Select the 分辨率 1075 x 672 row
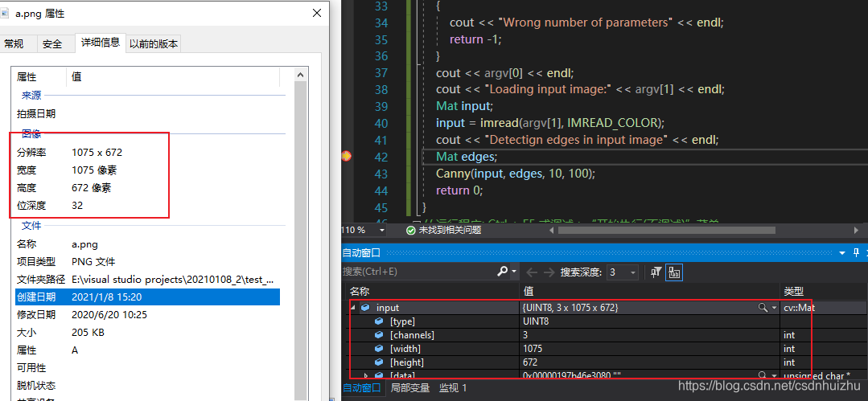The width and height of the screenshot is (868, 401). click(147, 152)
